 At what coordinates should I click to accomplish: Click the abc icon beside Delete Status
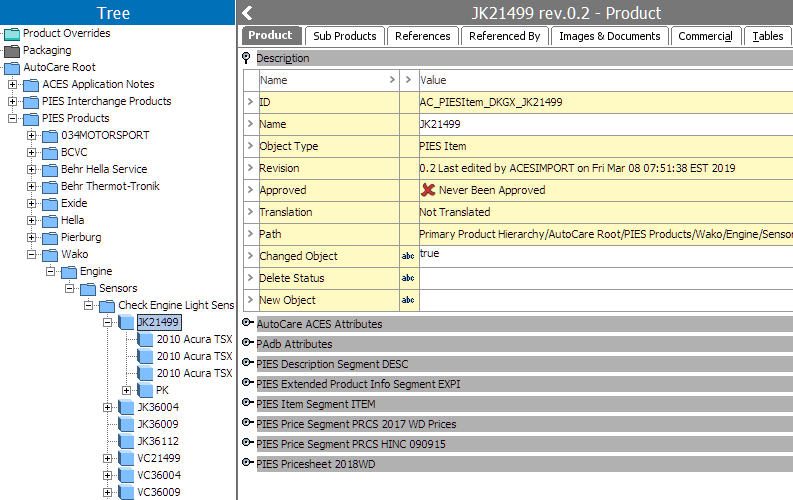point(408,278)
